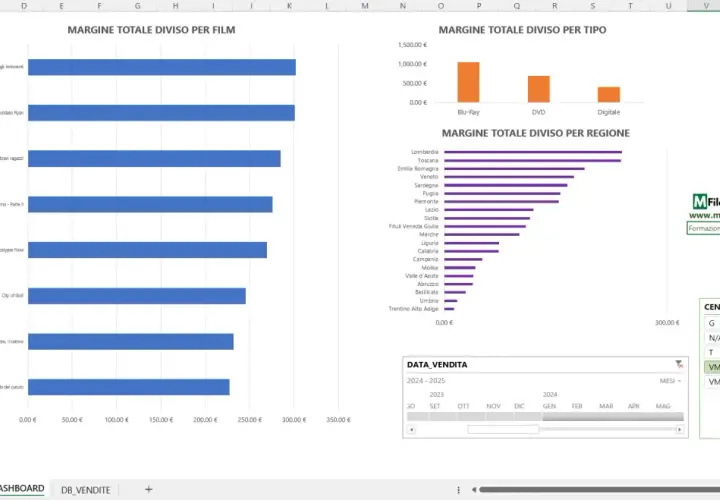Image resolution: width=720 pixels, height=500 pixels.
Task: Select slicer item G
Action: 712,323
